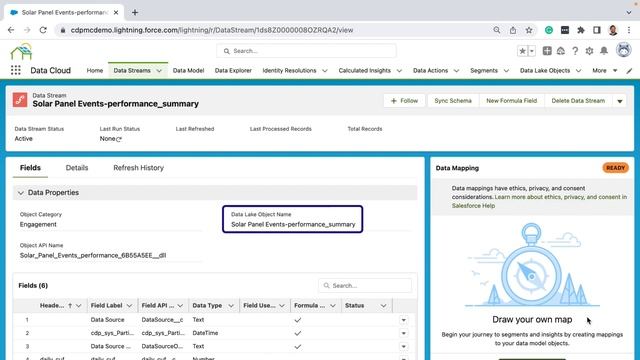Screen dimensions: 640x360
Task: Click the Fields table search box
Action: tap(365, 286)
